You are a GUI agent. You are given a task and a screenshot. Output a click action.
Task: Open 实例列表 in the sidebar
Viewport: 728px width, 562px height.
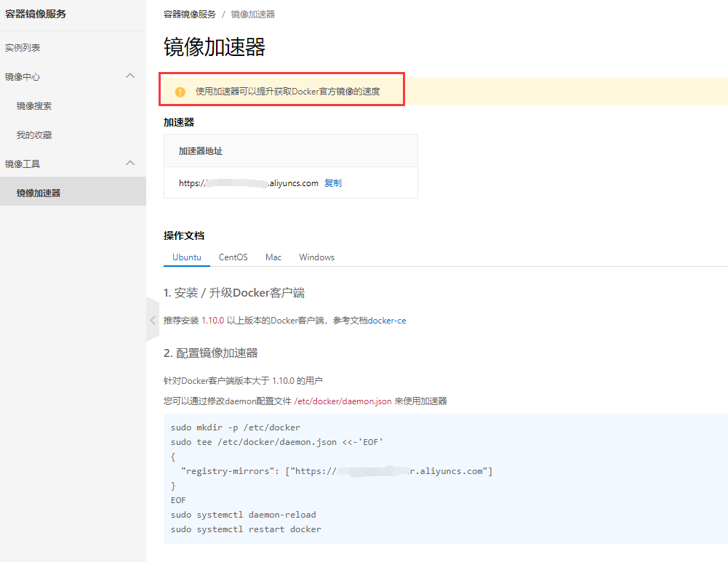[x=23, y=48]
